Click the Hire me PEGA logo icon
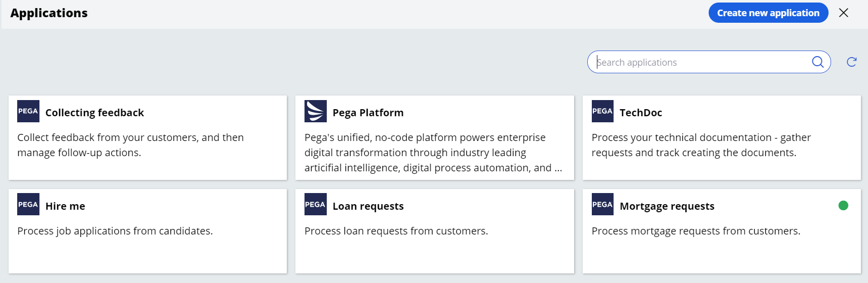This screenshot has width=868, height=283. [28, 204]
